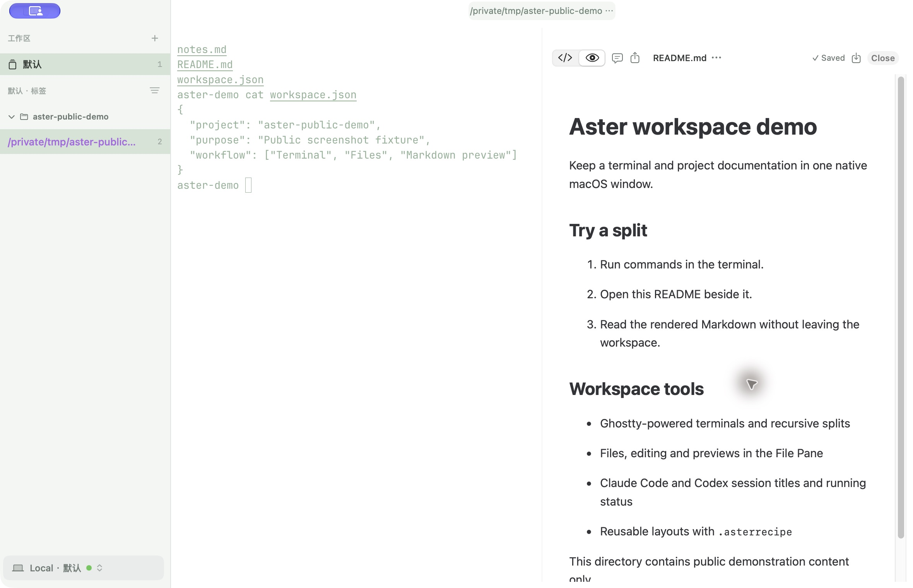913x588 pixels.
Task: Click the green connection status dot
Action: (x=89, y=568)
